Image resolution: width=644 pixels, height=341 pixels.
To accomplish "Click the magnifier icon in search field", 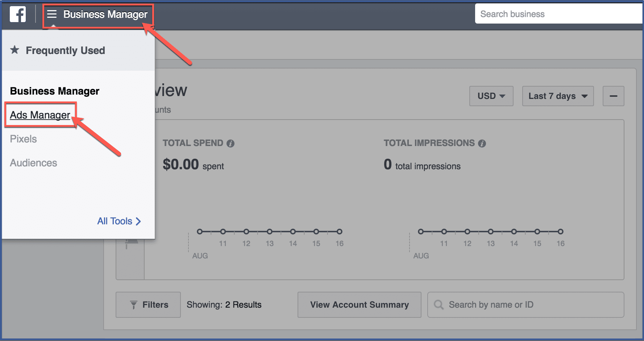I will (439, 305).
